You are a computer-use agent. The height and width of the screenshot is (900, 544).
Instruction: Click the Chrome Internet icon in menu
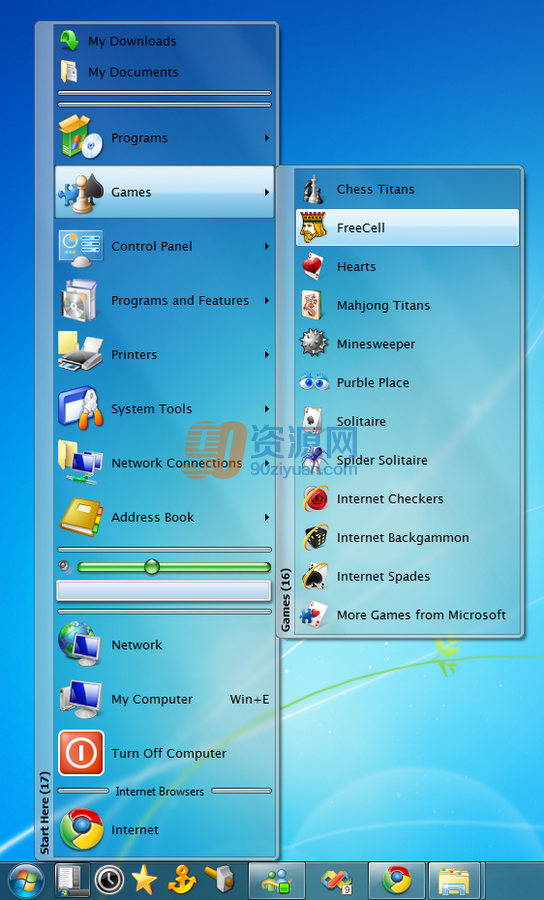click(81, 829)
